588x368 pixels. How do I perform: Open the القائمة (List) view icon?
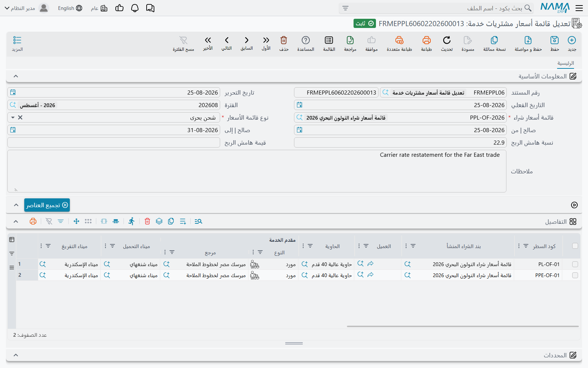pos(329,40)
